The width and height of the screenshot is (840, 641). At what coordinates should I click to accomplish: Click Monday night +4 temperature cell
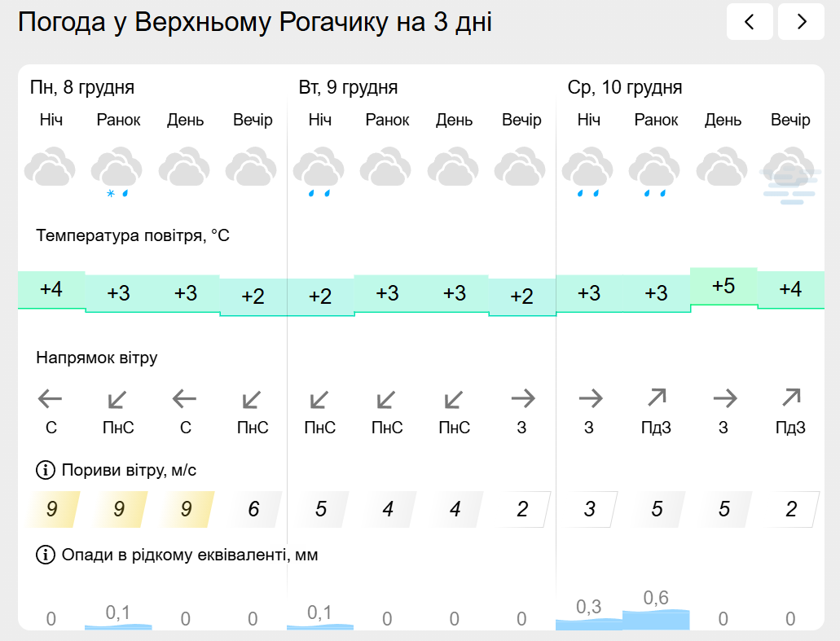(x=51, y=289)
